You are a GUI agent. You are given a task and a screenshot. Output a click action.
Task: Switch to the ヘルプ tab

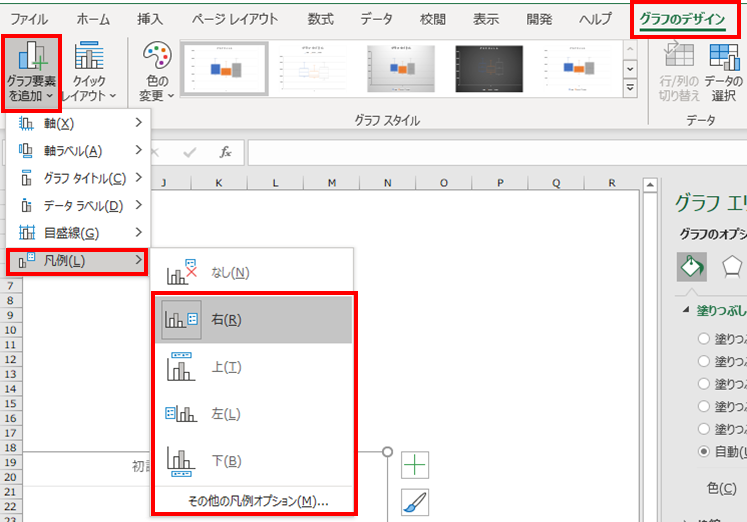tap(595, 19)
